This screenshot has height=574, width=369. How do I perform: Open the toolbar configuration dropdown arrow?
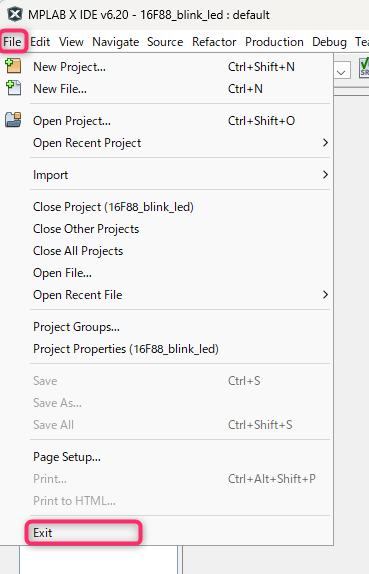pos(341,72)
